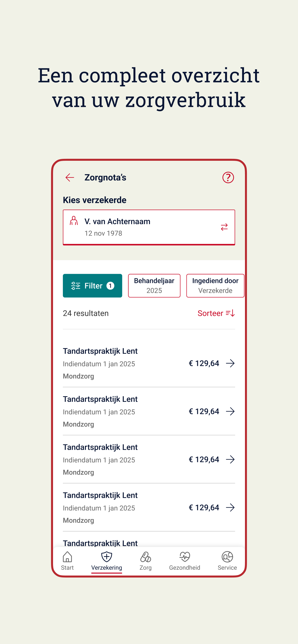Tap the back arrow next to Zorgnota's
The image size is (298, 644).
(70, 178)
